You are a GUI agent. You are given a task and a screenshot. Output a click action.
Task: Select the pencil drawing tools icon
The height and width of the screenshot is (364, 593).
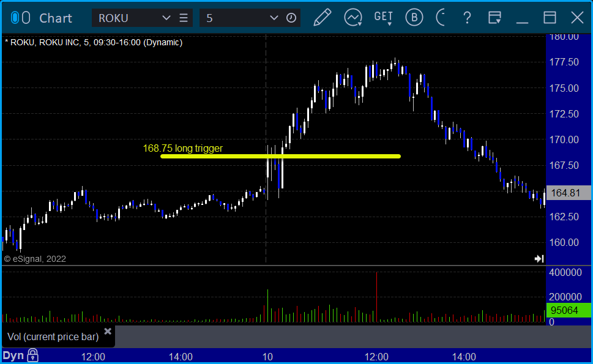(x=323, y=17)
